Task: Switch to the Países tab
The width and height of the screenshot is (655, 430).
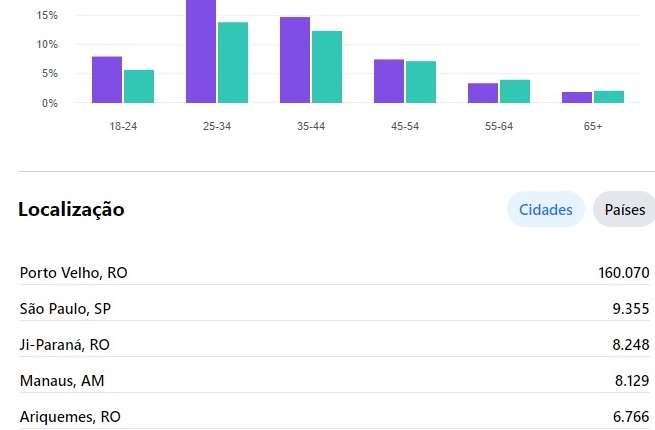Action: (x=624, y=210)
